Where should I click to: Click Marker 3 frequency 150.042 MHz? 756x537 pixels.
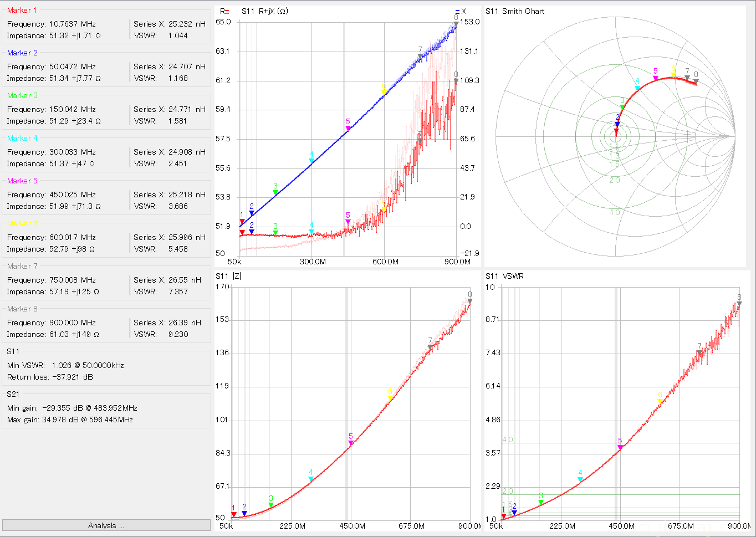(73, 109)
